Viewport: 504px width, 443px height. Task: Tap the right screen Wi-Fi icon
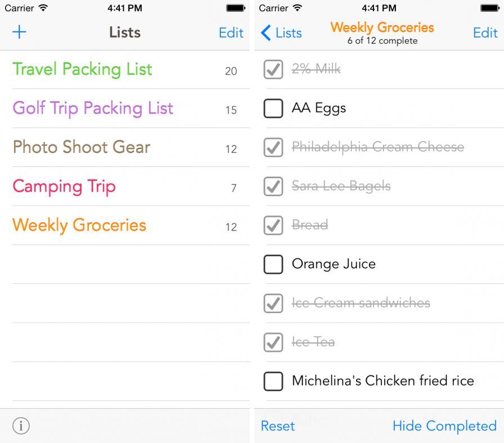pyautogui.click(x=298, y=8)
